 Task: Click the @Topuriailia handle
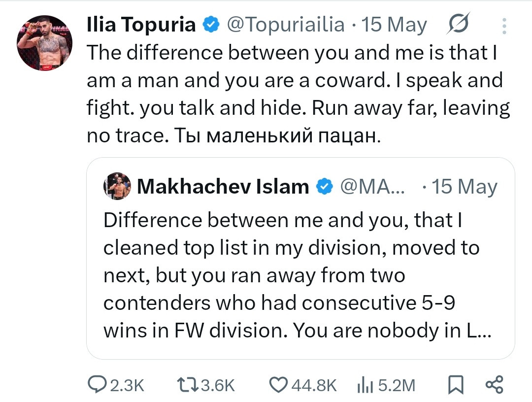click(285, 25)
